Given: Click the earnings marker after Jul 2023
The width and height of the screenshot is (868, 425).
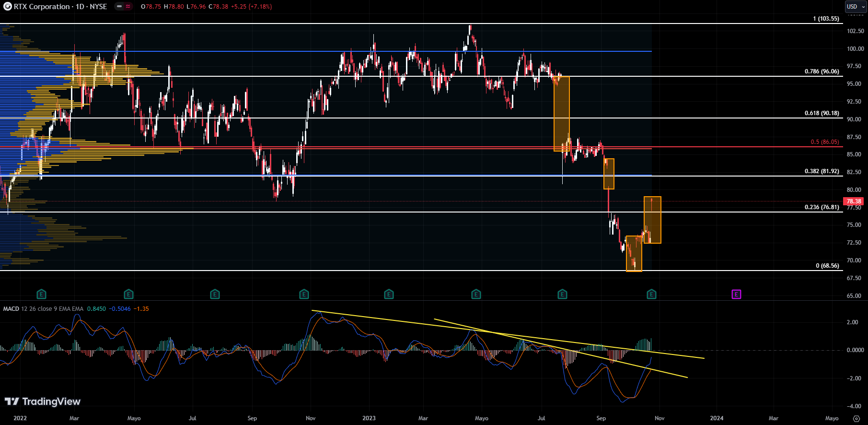Looking at the screenshot, I should (x=562, y=294).
